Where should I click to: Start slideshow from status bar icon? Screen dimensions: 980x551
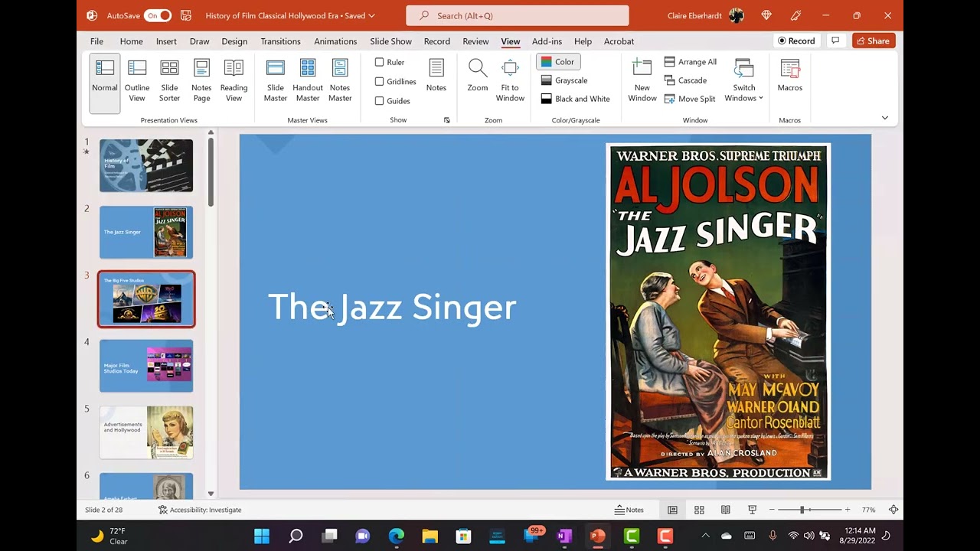(x=752, y=510)
